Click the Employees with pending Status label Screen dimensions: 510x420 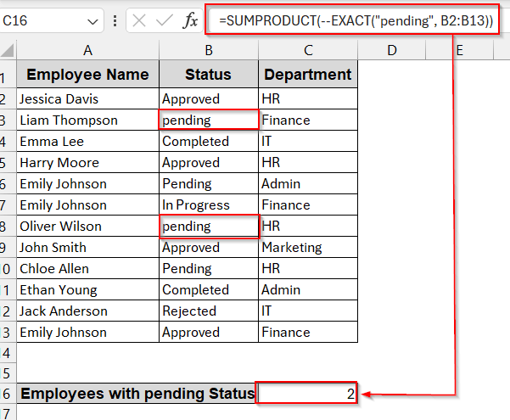pos(136,394)
